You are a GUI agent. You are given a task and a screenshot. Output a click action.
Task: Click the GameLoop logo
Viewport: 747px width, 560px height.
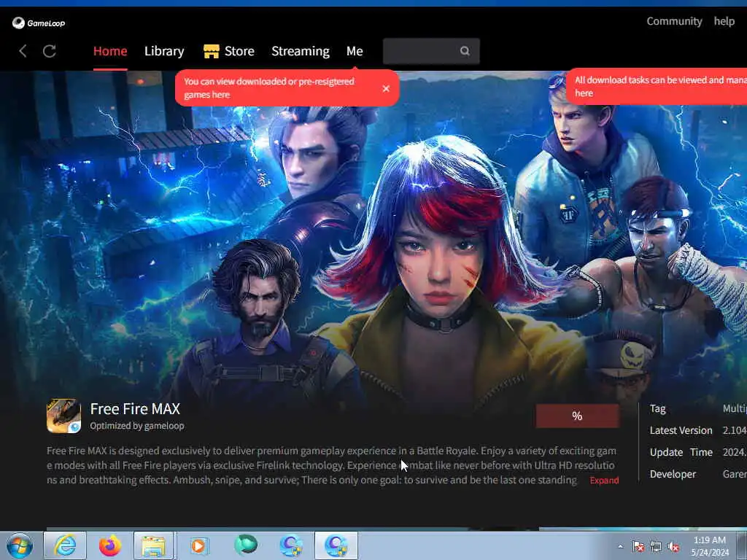pyautogui.click(x=39, y=23)
